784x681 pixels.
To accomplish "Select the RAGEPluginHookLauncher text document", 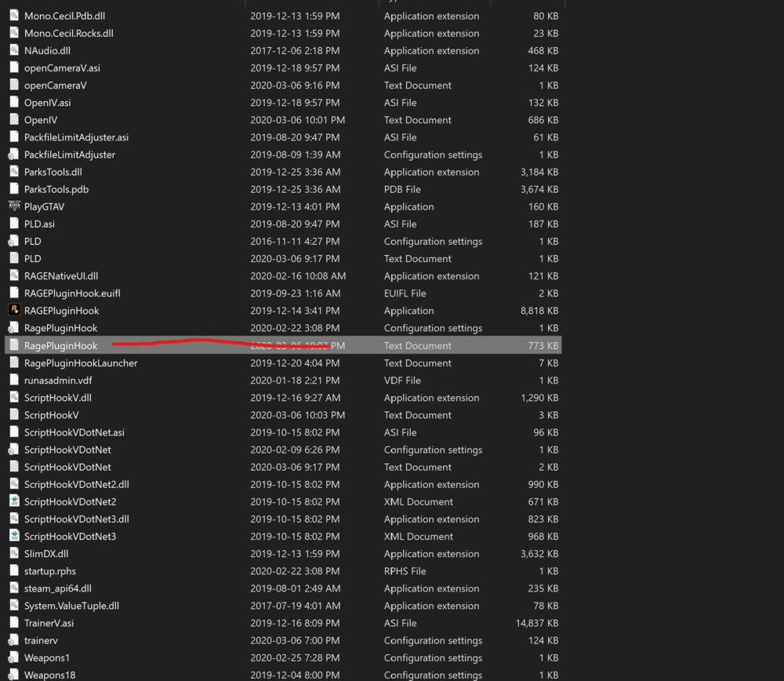I will point(80,362).
